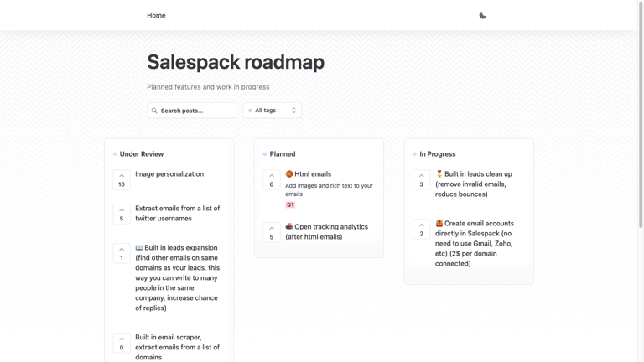The height and width of the screenshot is (362, 644).
Task: Upvote Built in email scraper post
Action: 122,343
